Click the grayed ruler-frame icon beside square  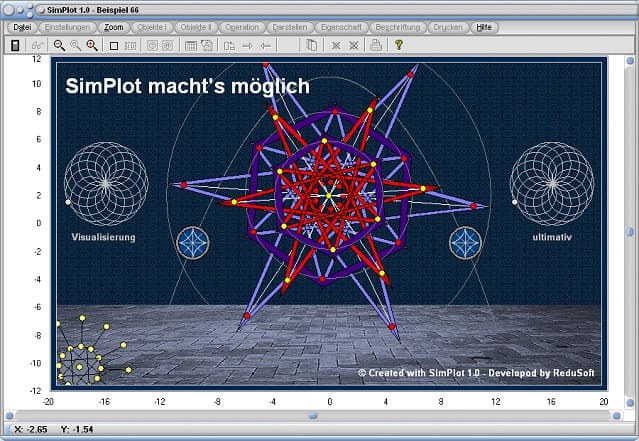point(130,46)
